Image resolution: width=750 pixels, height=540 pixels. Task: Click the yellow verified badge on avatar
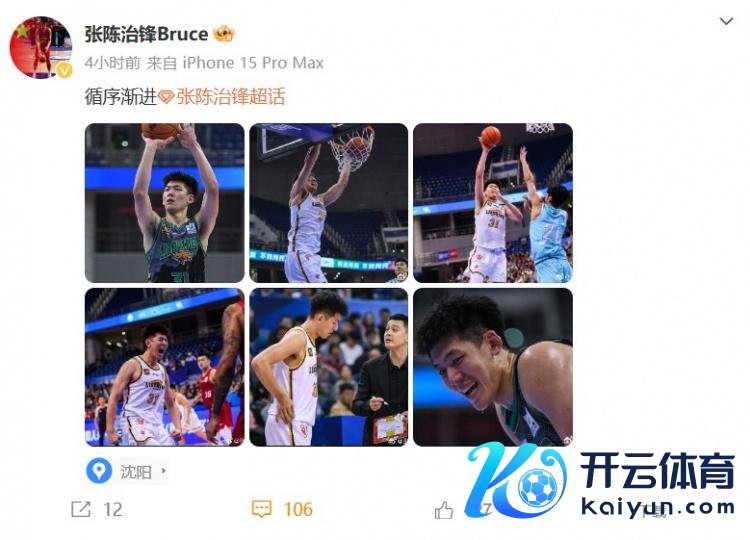[65, 71]
